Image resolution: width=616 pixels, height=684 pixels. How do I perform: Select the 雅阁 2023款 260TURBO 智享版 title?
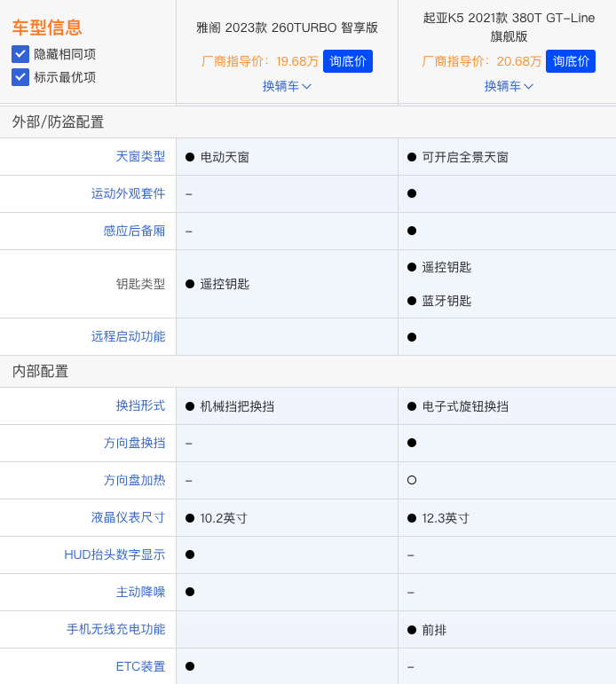tap(287, 28)
